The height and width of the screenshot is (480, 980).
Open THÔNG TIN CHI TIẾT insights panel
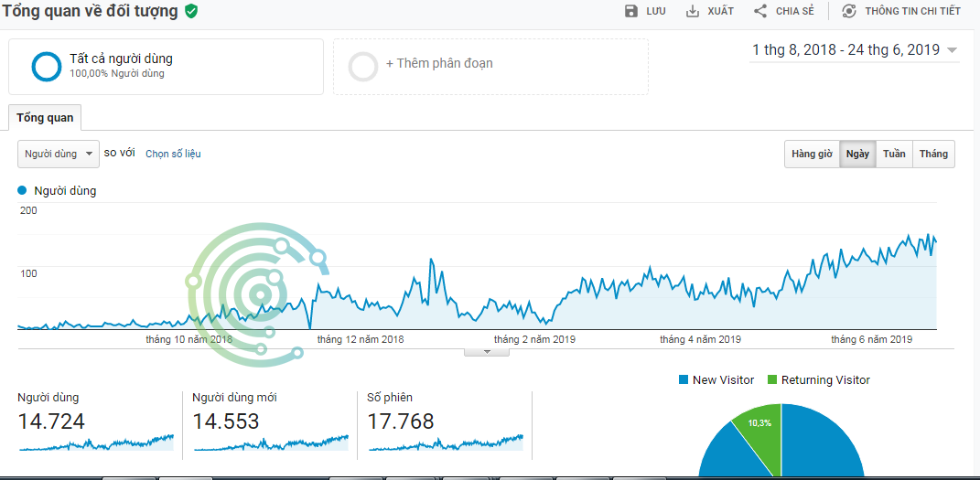pyautogui.click(x=901, y=11)
